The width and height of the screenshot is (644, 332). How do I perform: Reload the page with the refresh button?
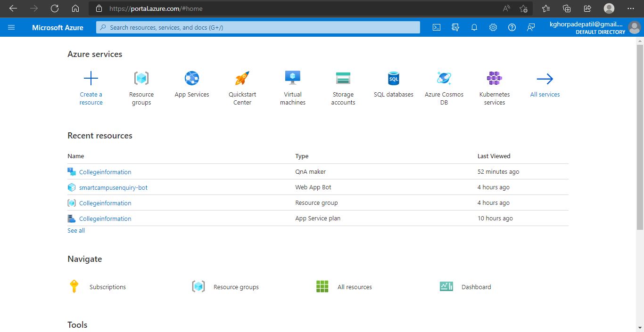(55, 8)
